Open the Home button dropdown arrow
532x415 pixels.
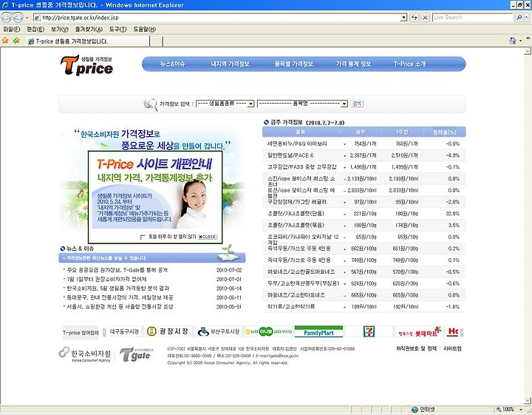pos(521,41)
